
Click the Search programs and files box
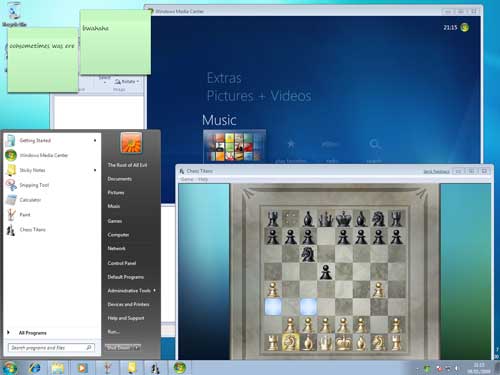(x=51, y=348)
